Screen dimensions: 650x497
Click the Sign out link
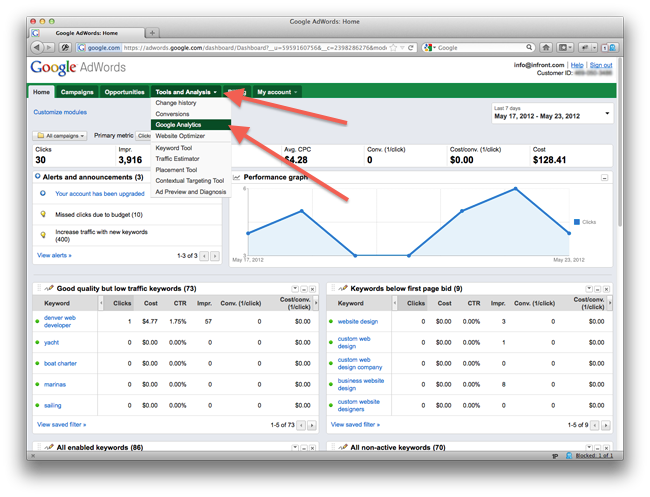pyautogui.click(x=601, y=65)
